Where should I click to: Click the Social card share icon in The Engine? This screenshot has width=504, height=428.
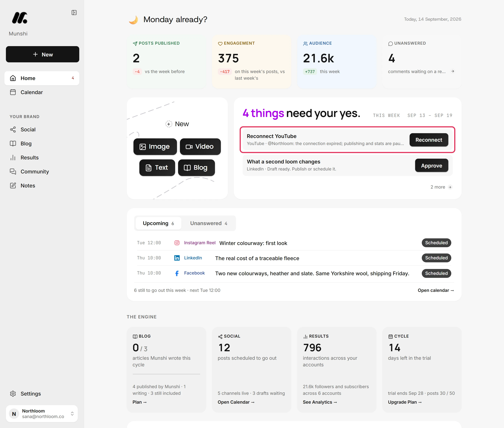(220, 336)
